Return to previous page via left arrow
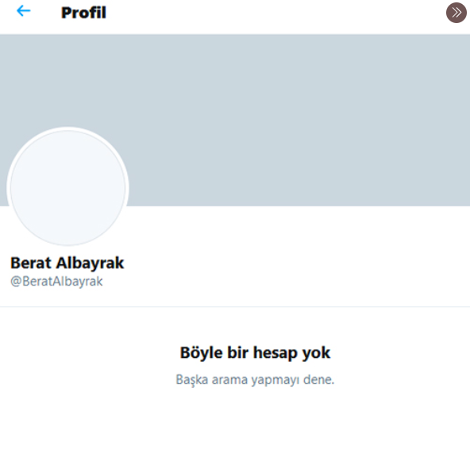 tap(23, 11)
